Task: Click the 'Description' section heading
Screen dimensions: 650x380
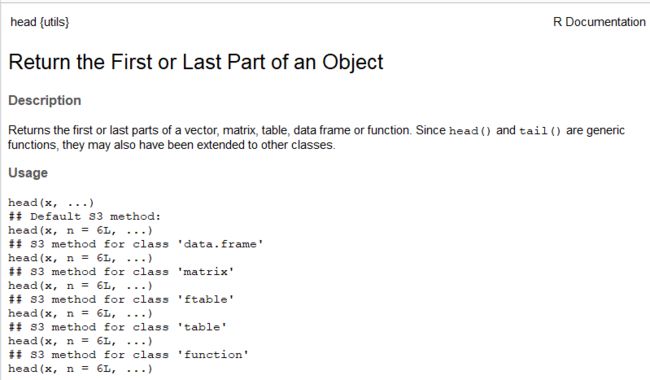Action: (45, 100)
